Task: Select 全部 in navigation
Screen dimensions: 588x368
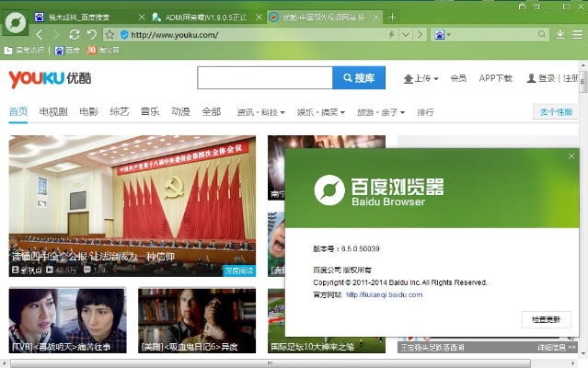Action: point(212,111)
